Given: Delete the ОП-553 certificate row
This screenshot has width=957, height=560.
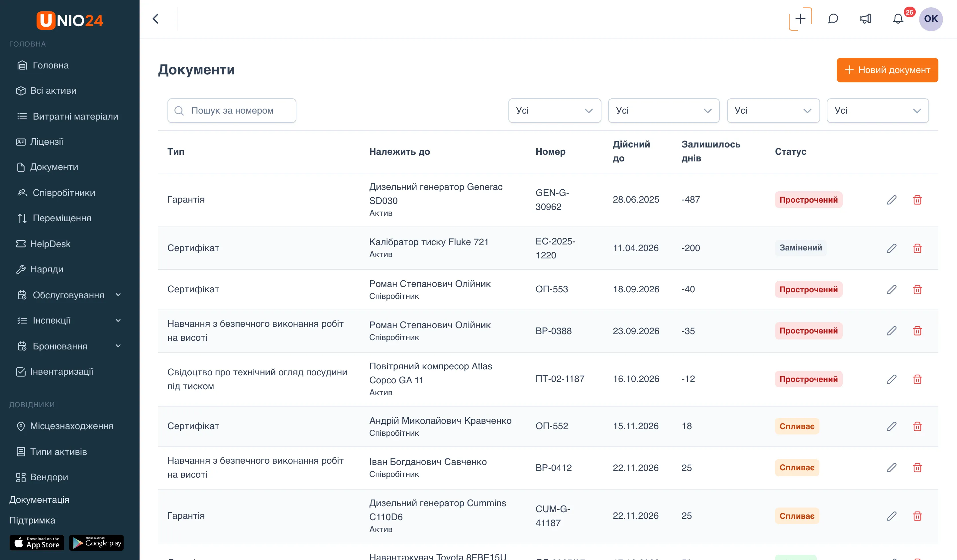Looking at the screenshot, I should click(x=917, y=289).
